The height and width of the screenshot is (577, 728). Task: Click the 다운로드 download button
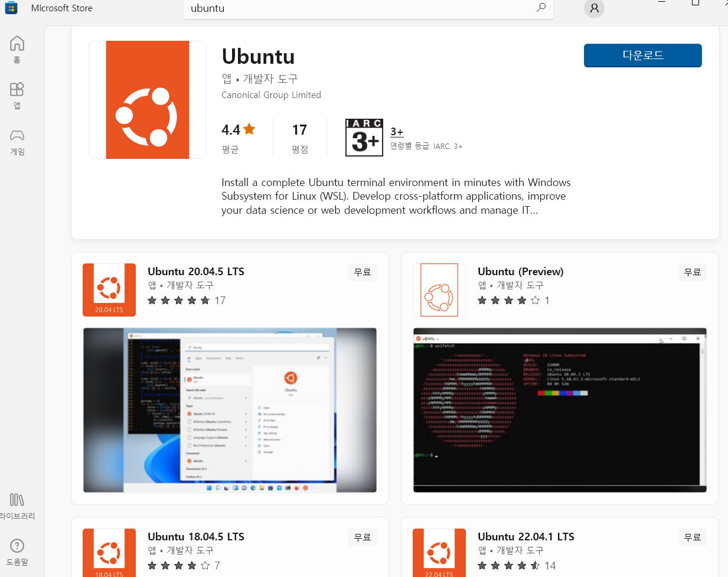point(643,56)
